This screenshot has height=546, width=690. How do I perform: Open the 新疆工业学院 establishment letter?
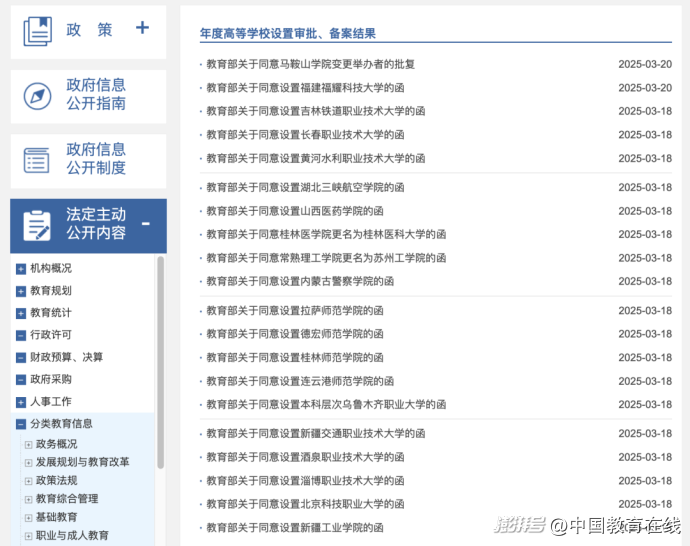point(294,528)
